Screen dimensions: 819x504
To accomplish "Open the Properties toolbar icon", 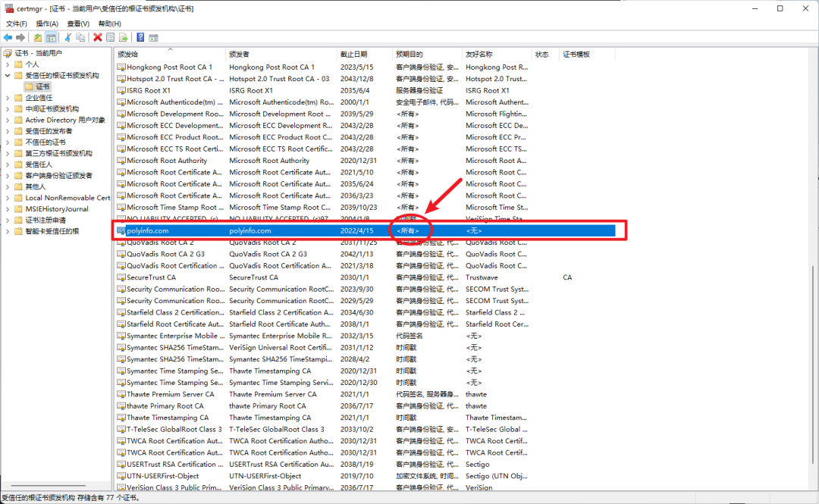I will pyautogui.click(x=110, y=38).
